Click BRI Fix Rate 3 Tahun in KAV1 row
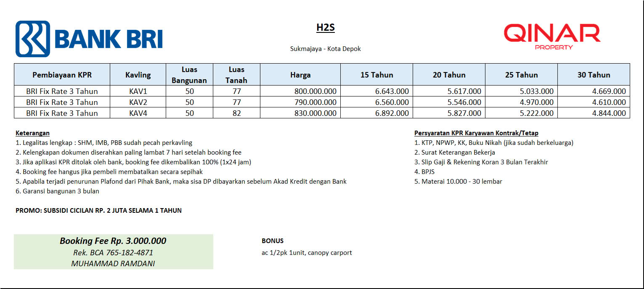This screenshot has height=289, width=644. tap(62, 91)
